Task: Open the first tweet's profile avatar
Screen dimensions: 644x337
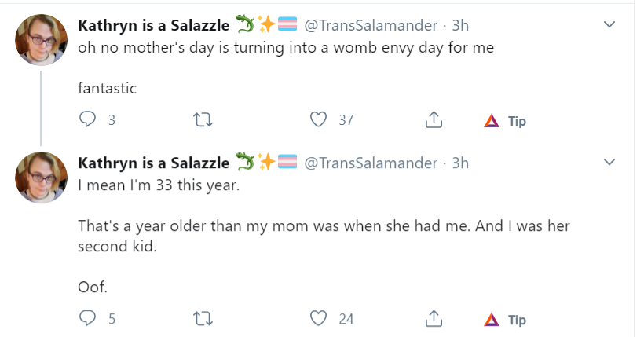Action: pyautogui.click(x=41, y=40)
